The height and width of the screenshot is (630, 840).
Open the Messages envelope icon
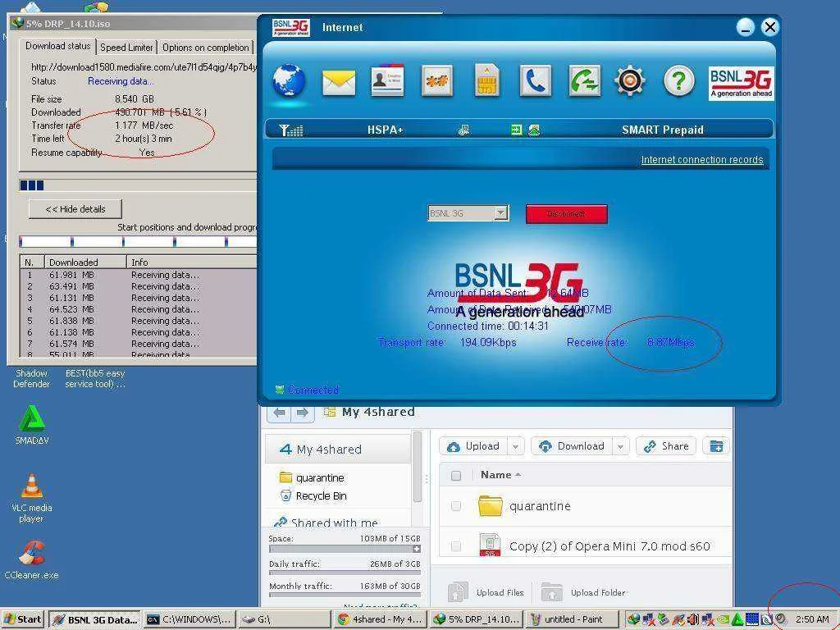click(x=339, y=83)
